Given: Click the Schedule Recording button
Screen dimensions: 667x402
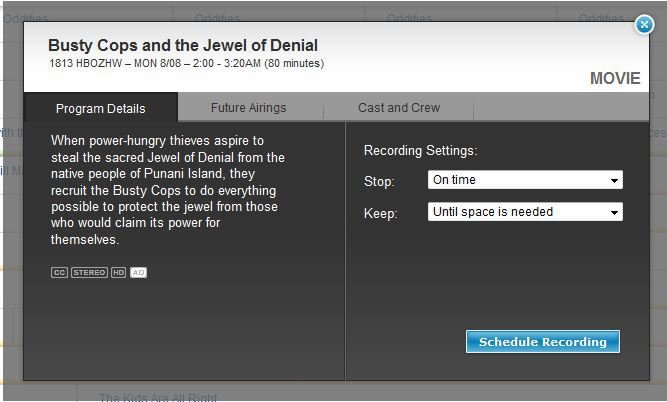Looking at the screenshot, I should point(543,342).
